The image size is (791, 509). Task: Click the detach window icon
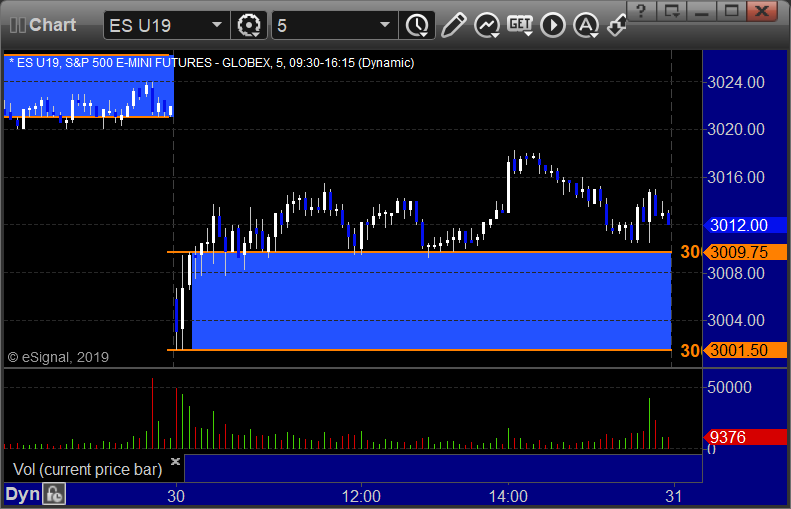click(671, 11)
